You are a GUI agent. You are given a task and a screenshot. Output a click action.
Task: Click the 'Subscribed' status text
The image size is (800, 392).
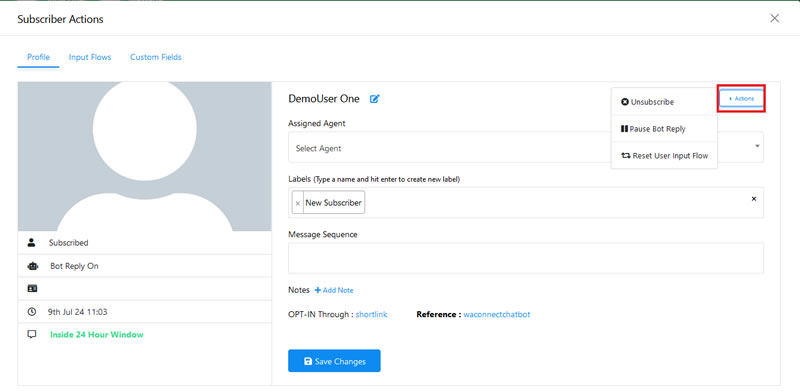(68, 243)
